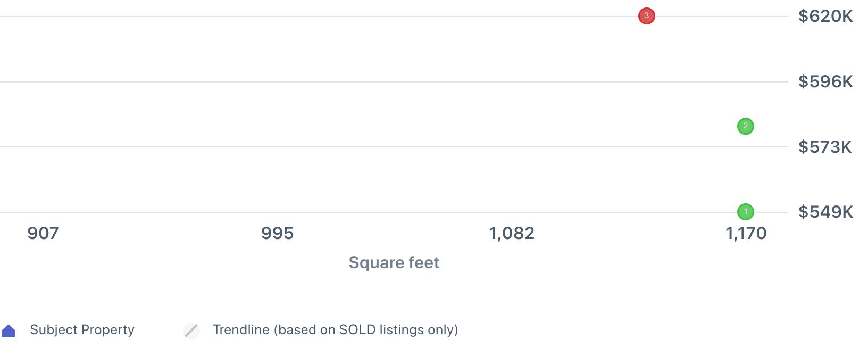868x346 pixels.
Task: Select green listing marker number 1
Action: [x=745, y=212]
